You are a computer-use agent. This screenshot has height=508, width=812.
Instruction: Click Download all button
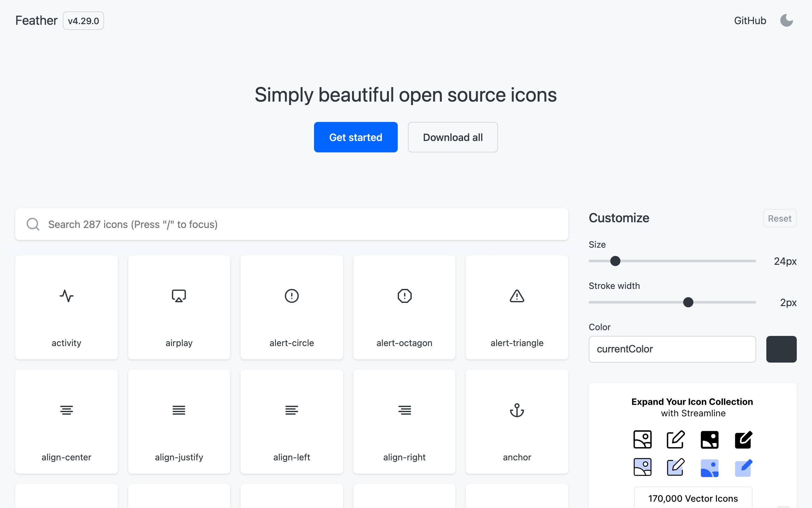(x=453, y=137)
